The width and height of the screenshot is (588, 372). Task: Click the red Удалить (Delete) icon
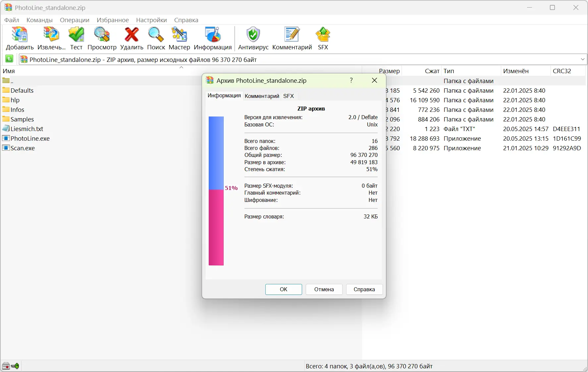click(x=132, y=35)
